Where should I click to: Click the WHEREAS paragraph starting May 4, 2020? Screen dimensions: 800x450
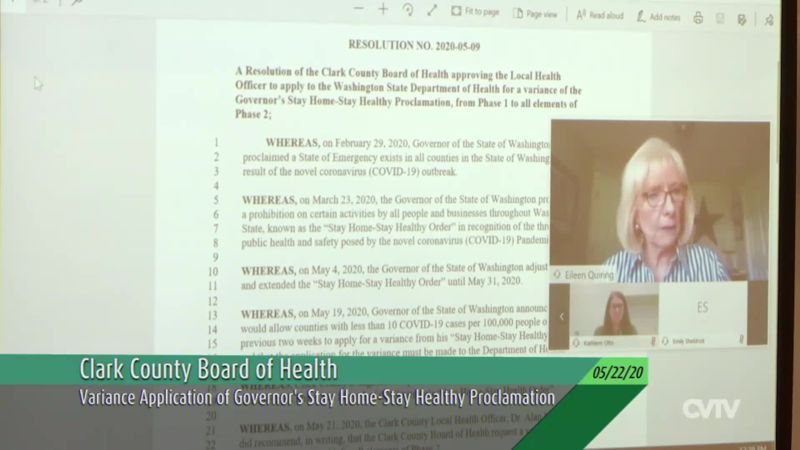click(x=394, y=276)
